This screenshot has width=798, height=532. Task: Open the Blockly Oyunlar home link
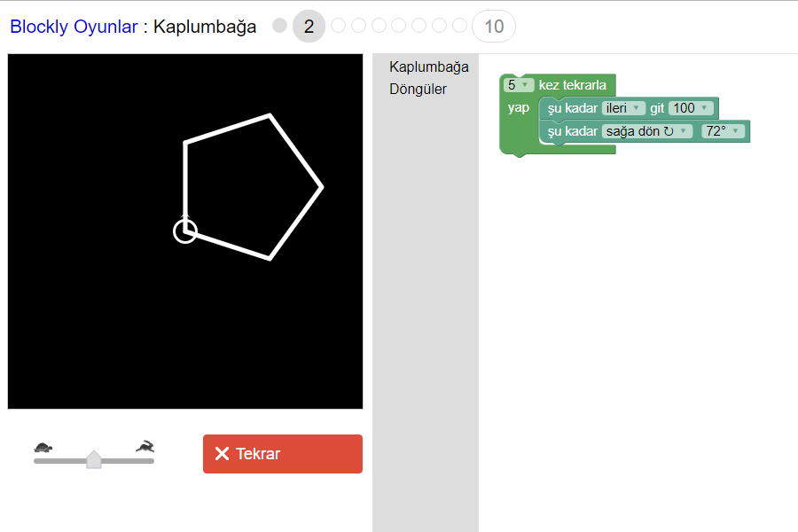[74, 27]
